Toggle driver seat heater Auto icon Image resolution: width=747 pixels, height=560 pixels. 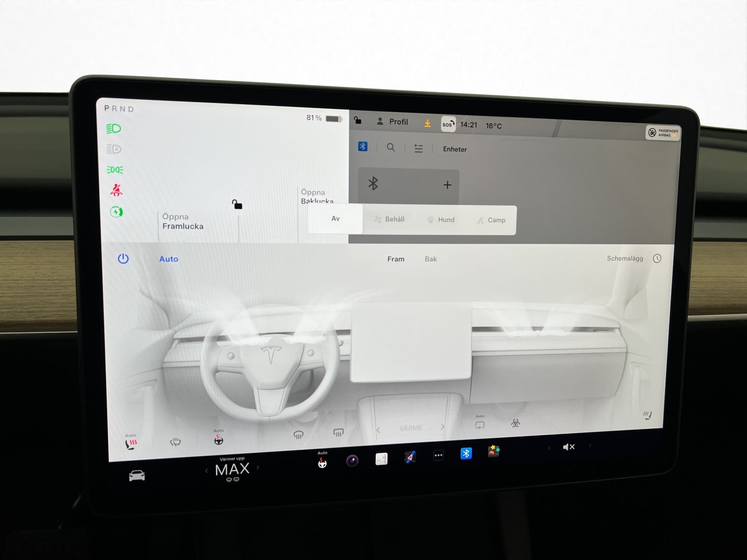coord(130,443)
